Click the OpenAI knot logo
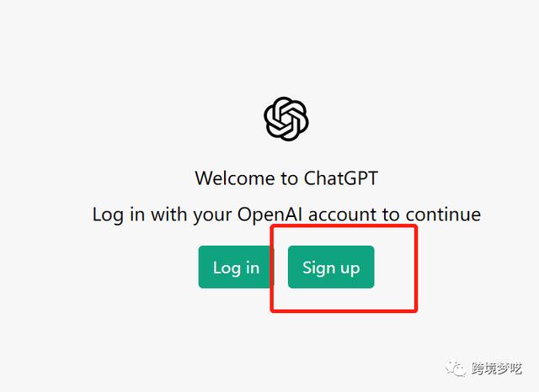 [x=286, y=119]
